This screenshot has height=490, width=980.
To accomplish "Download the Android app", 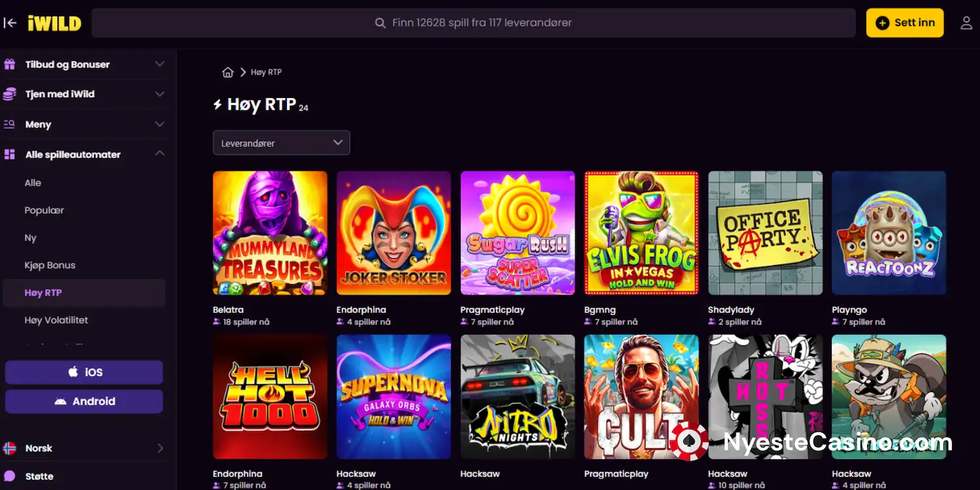I will [x=84, y=402].
